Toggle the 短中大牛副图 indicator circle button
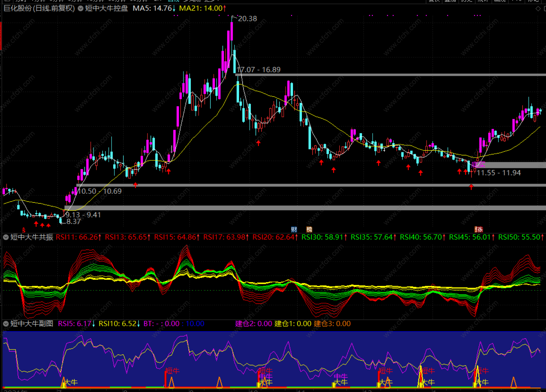546x392 pixels. point(6,324)
